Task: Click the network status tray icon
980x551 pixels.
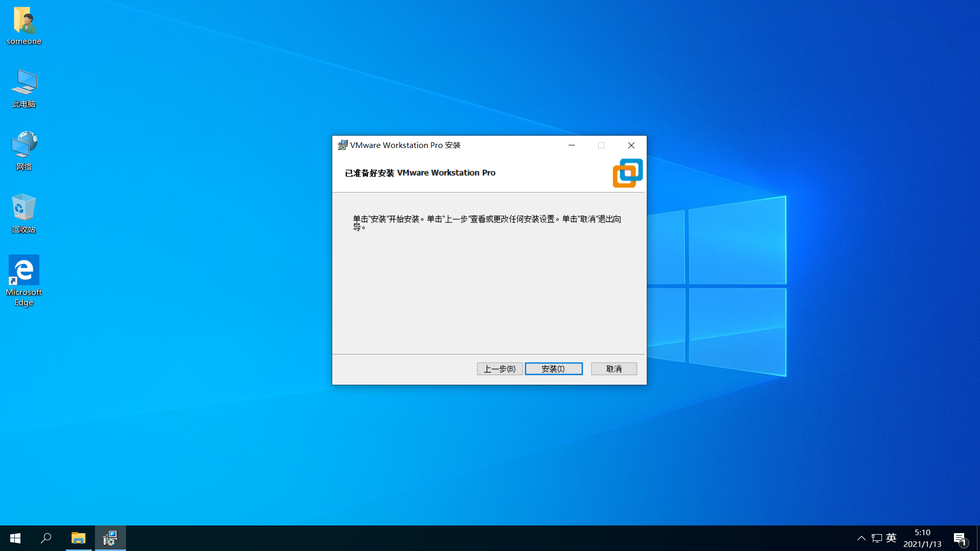Action: (x=877, y=538)
